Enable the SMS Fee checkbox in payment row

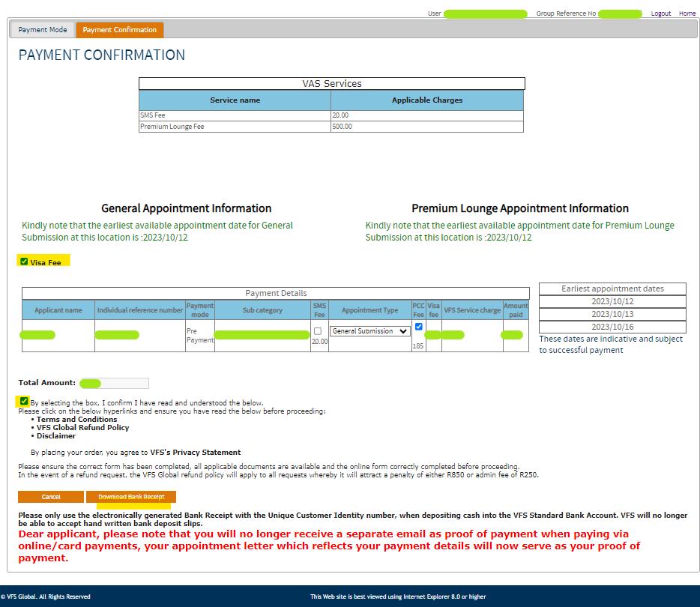pos(318,331)
